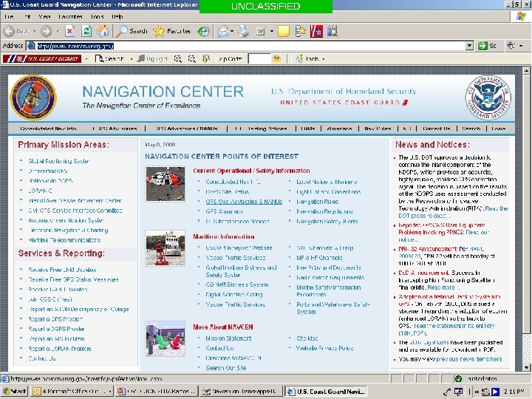Click the Research book icon in the toolbar
The image size is (532, 399).
[332, 31]
